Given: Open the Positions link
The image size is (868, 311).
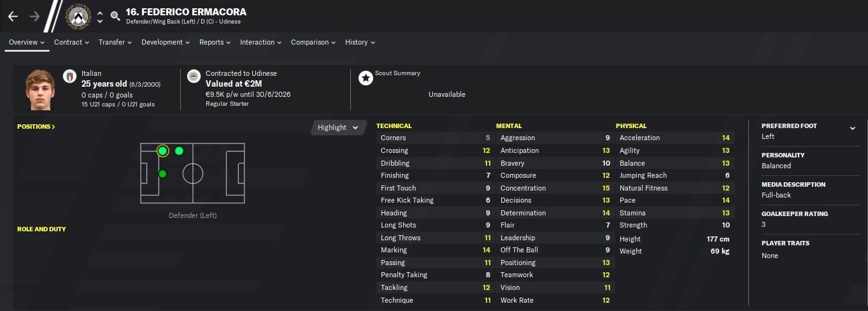Looking at the screenshot, I should 36,127.
